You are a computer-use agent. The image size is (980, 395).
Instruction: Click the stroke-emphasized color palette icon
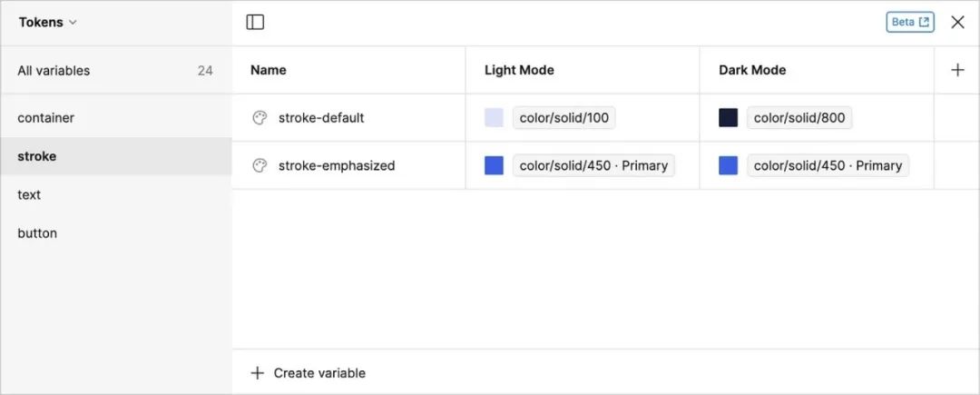(260, 165)
